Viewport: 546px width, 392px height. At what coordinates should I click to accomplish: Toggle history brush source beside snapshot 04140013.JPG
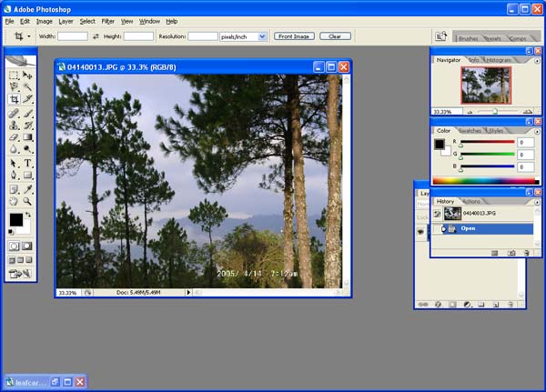(438, 214)
